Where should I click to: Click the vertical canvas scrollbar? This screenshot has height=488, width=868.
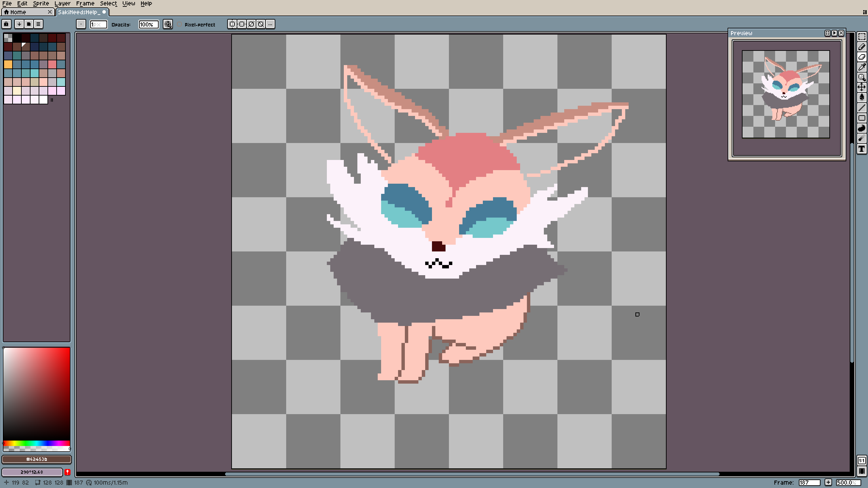tap(852, 253)
